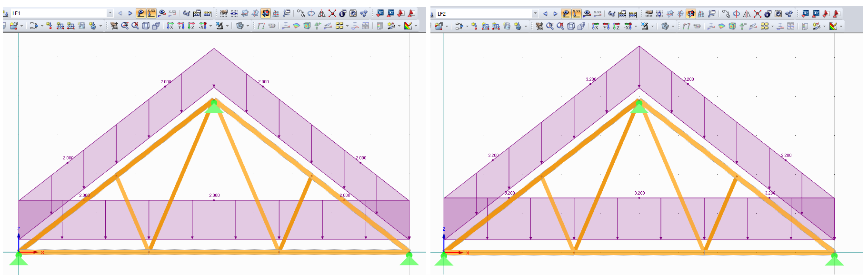Expand the view direction dropdown arrow in LF1

point(210,26)
